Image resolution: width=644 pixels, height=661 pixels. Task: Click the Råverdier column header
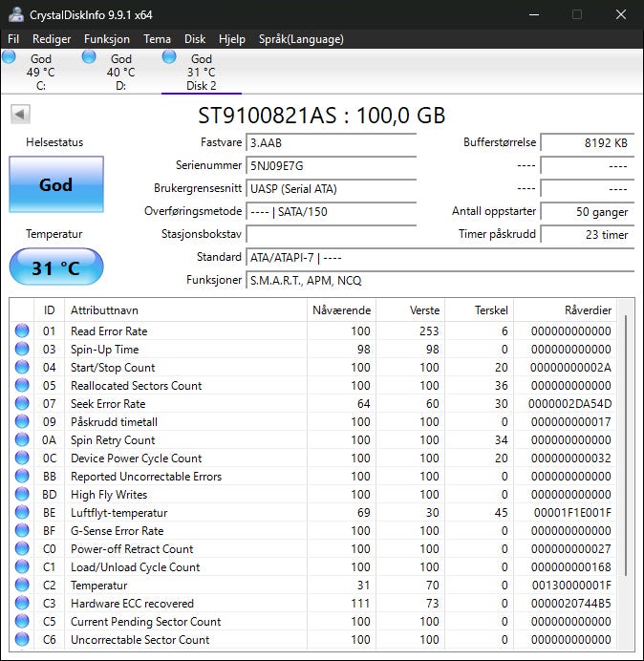[565, 310]
